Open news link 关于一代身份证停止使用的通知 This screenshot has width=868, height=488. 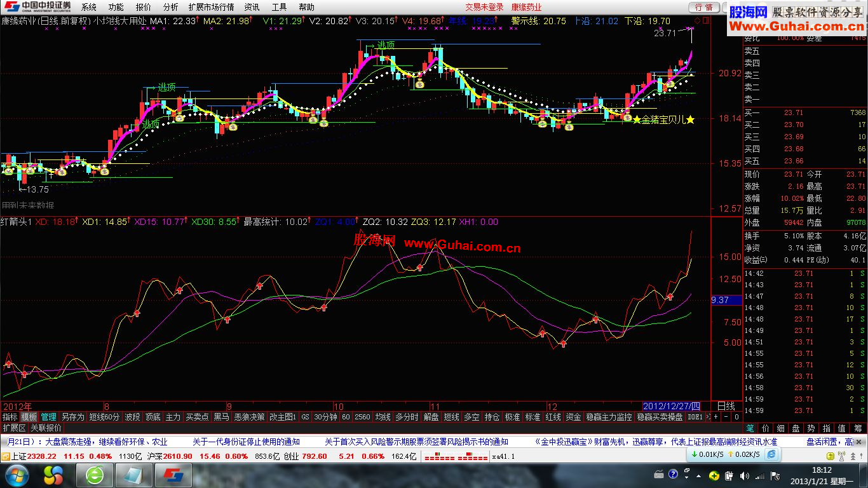[x=246, y=442]
